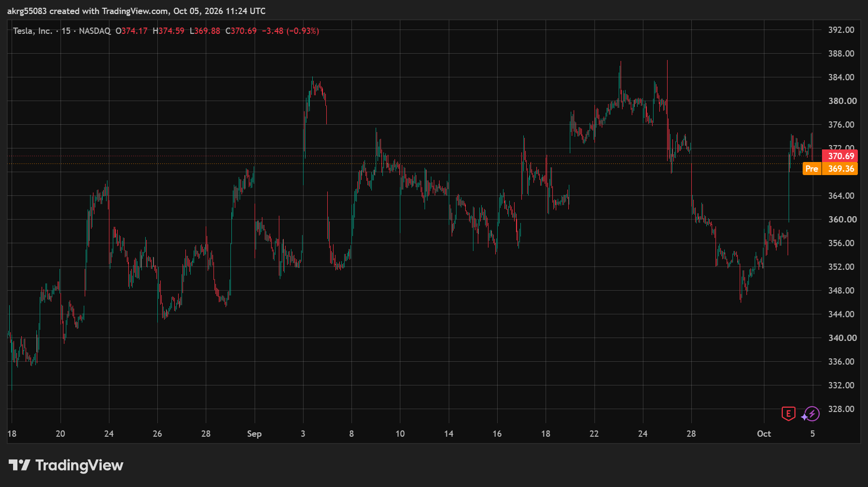Screen dimensions: 868x487
Task: Click the low value L369.88
Action: point(205,31)
